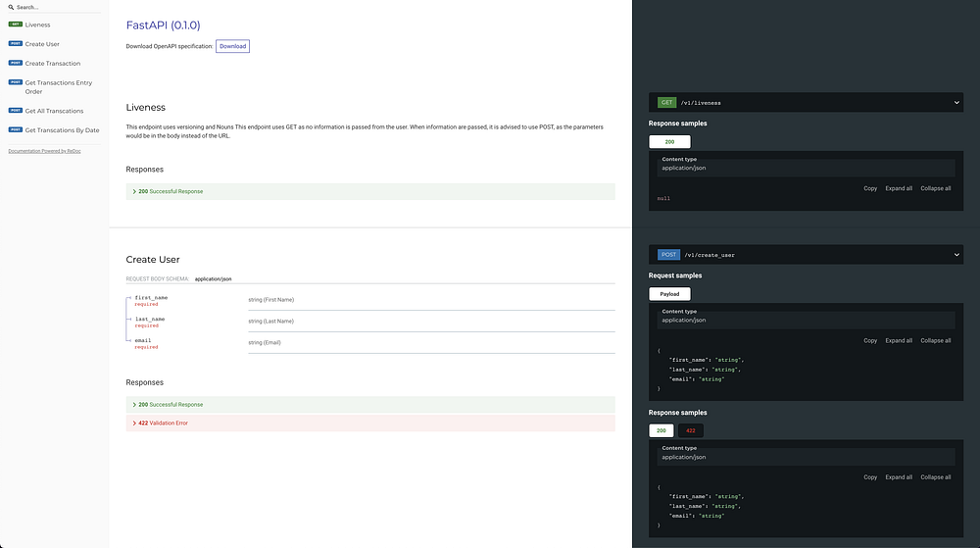Viewport: 980px width, 548px height.
Task: Copy the Create User request payload sample
Action: 870,341
